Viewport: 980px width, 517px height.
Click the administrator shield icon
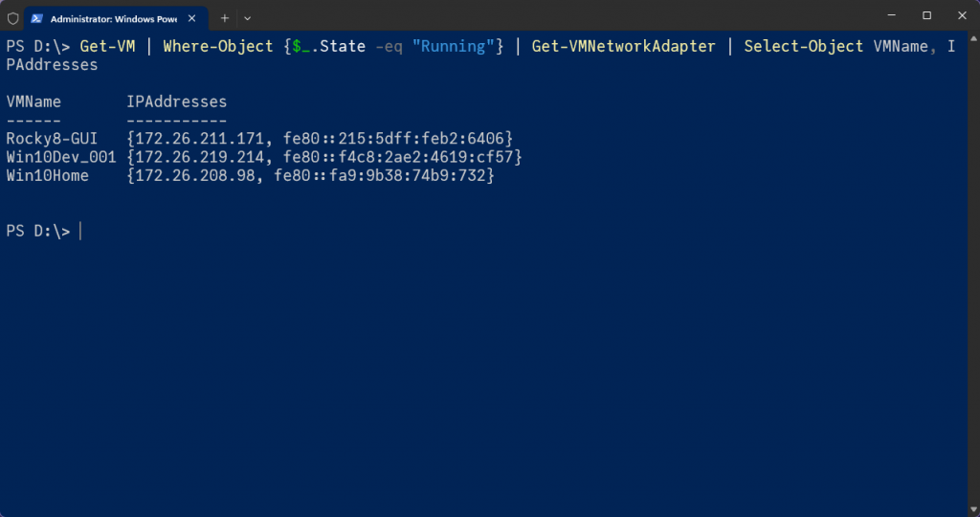12,18
